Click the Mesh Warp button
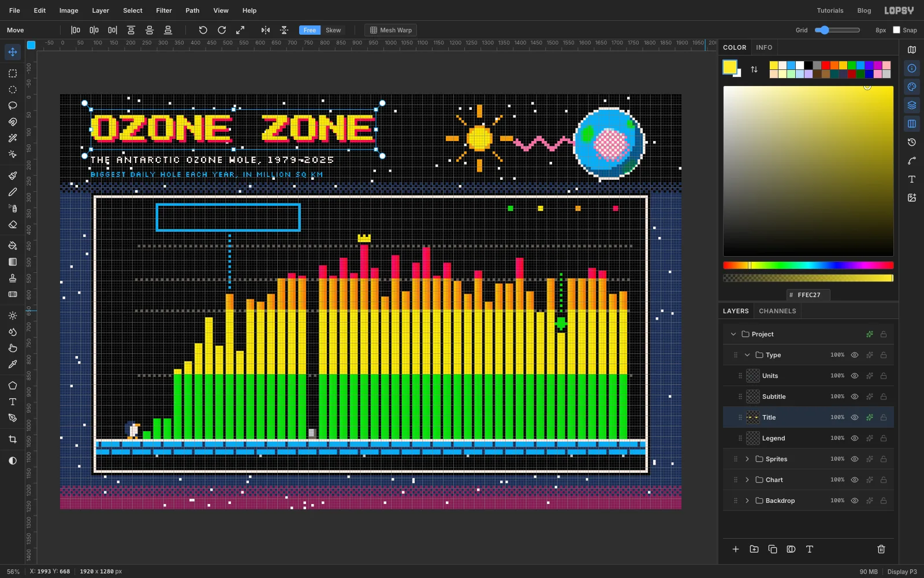The height and width of the screenshot is (578, 924). pos(391,30)
